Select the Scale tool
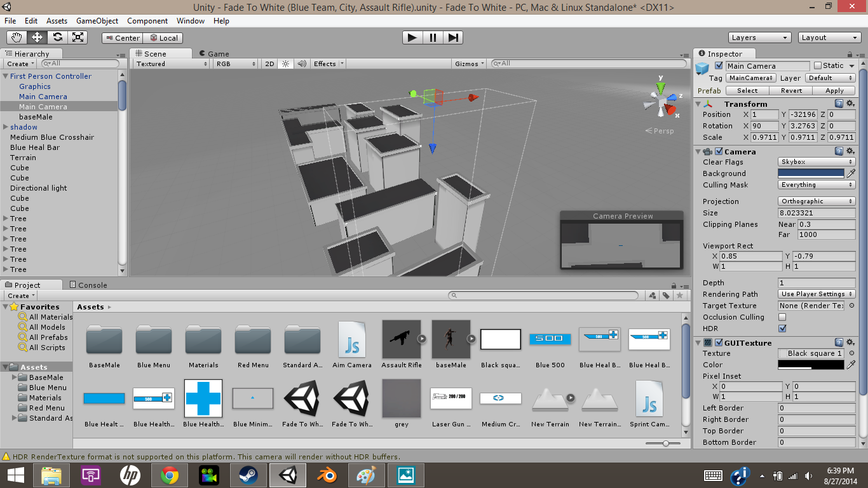868x488 pixels. [x=78, y=37]
